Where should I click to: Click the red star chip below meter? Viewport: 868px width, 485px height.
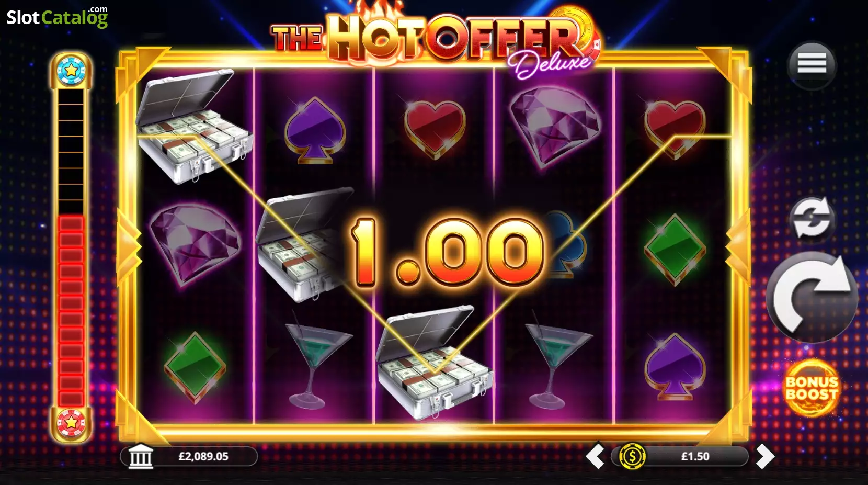(x=71, y=423)
